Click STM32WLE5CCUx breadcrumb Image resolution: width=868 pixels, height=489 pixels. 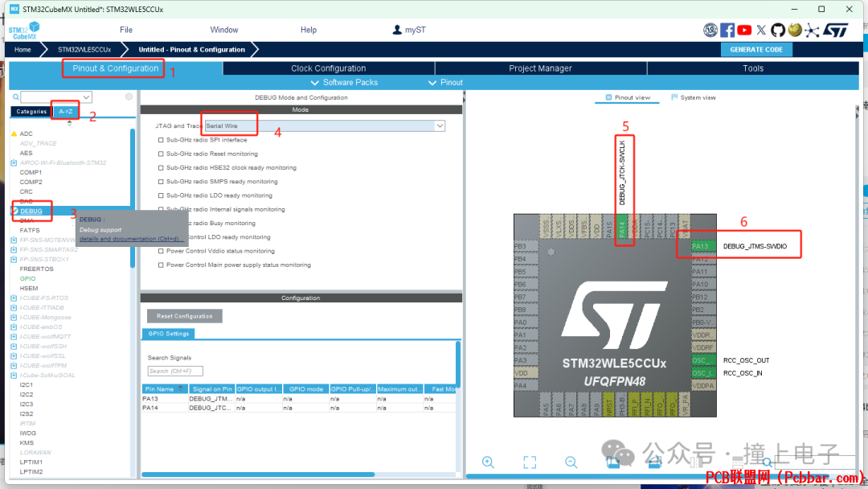coord(84,49)
